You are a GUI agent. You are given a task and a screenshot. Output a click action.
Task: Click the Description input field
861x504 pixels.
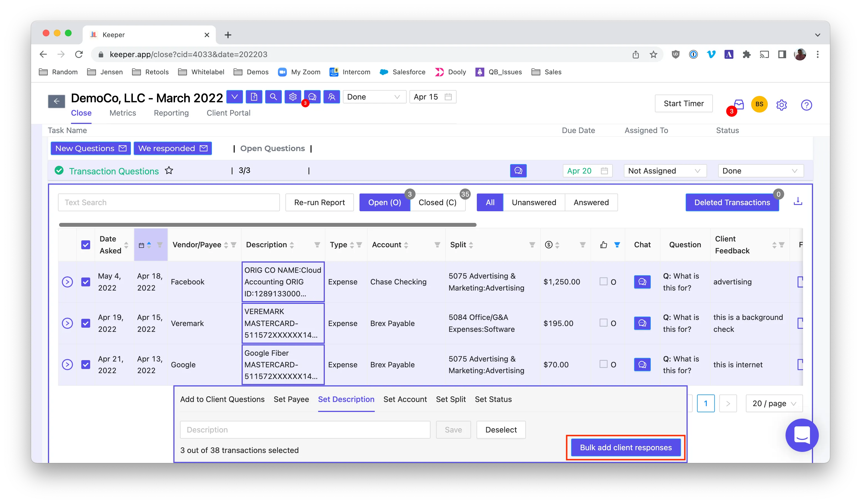[x=305, y=429]
